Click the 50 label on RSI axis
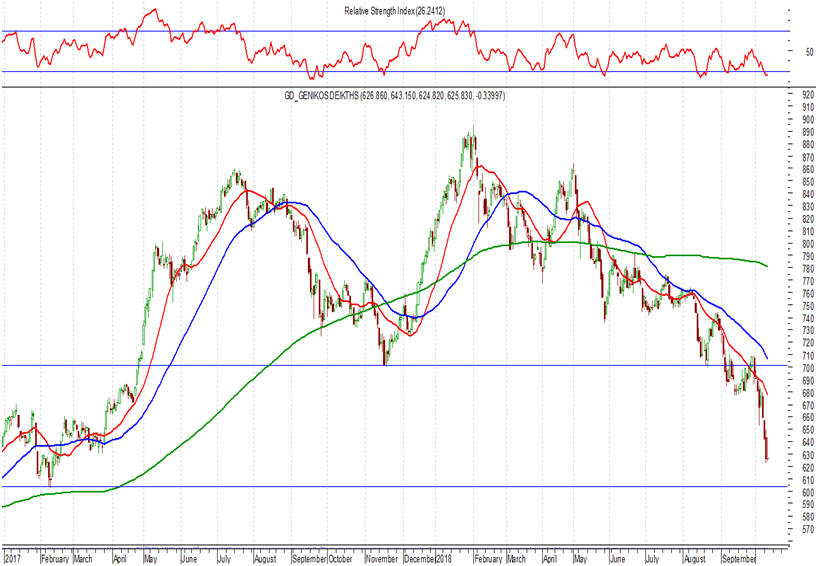Image resolution: width=818 pixels, height=566 pixels. pyautogui.click(x=797, y=52)
